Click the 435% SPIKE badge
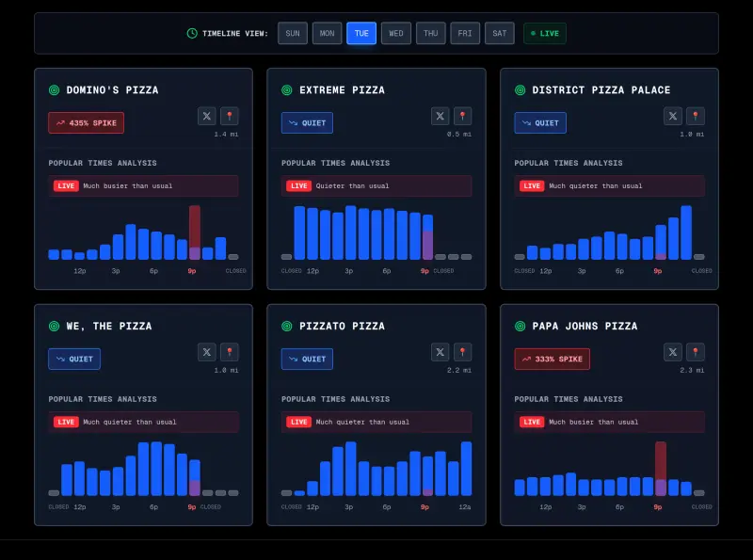This screenshot has width=753, height=560. click(87, 123)
